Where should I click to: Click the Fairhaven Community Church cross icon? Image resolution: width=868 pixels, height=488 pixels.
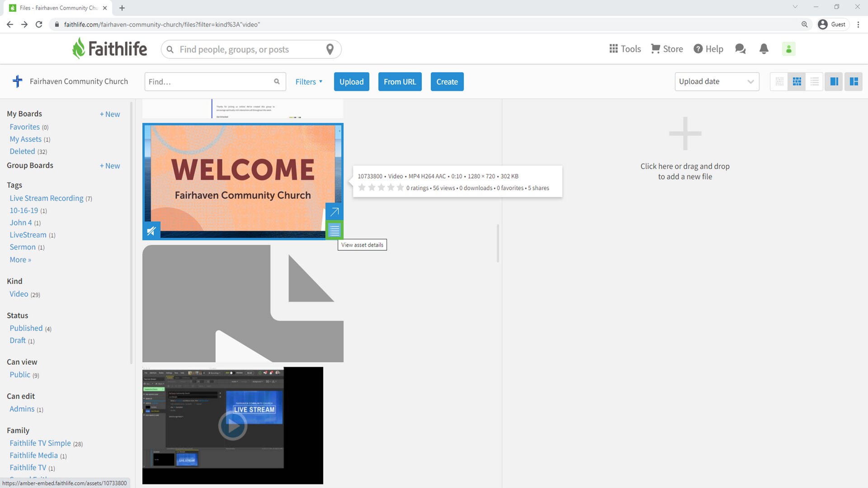[x=18, y=81]
